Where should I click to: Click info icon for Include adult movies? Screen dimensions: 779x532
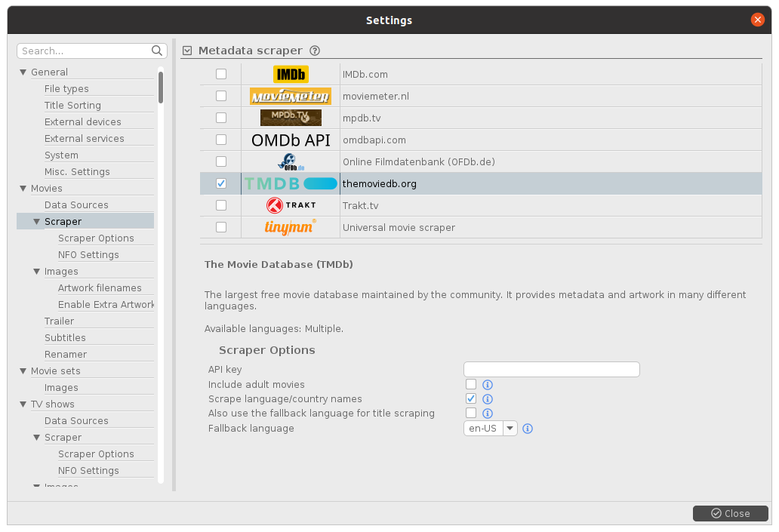pos(488,385)
